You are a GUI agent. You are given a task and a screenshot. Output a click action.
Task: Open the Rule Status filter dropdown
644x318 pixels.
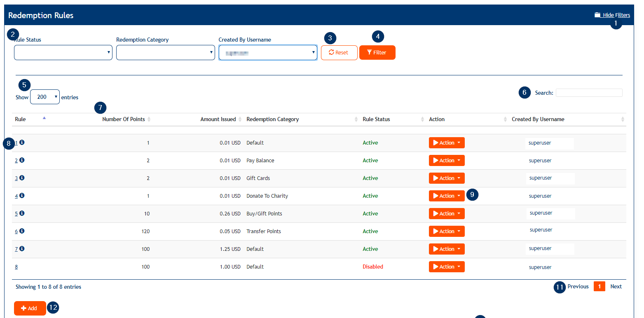click(x=63, y=53)
